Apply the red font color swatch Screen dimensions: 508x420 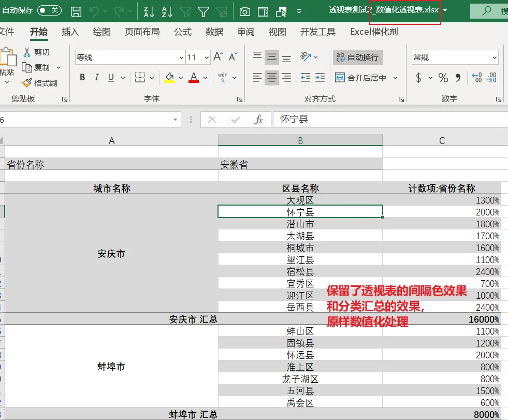pos(194,78)
